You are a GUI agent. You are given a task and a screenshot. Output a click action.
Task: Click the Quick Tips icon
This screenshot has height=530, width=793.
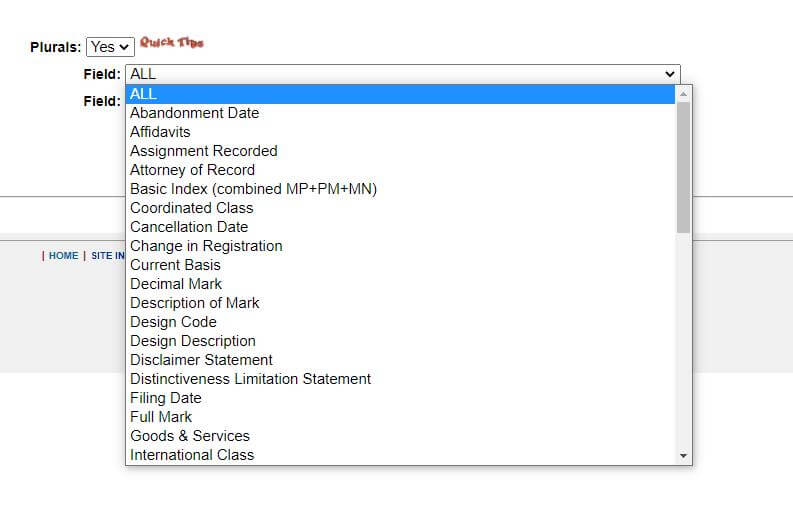tap(171, 43)
